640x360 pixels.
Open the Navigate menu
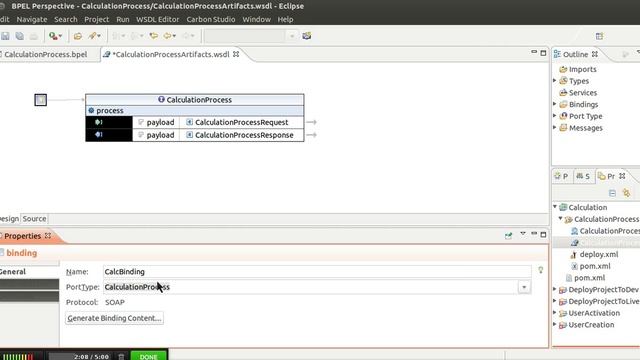point(32,19)
